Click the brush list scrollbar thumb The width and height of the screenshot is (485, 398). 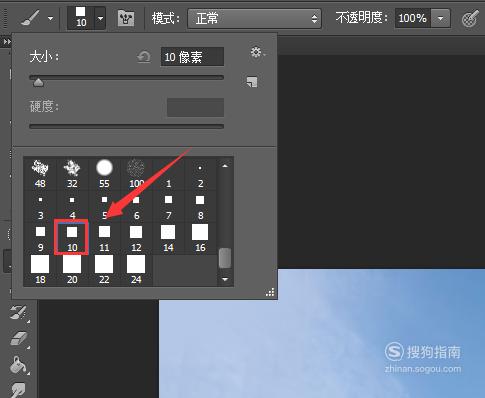click(225, 258)
